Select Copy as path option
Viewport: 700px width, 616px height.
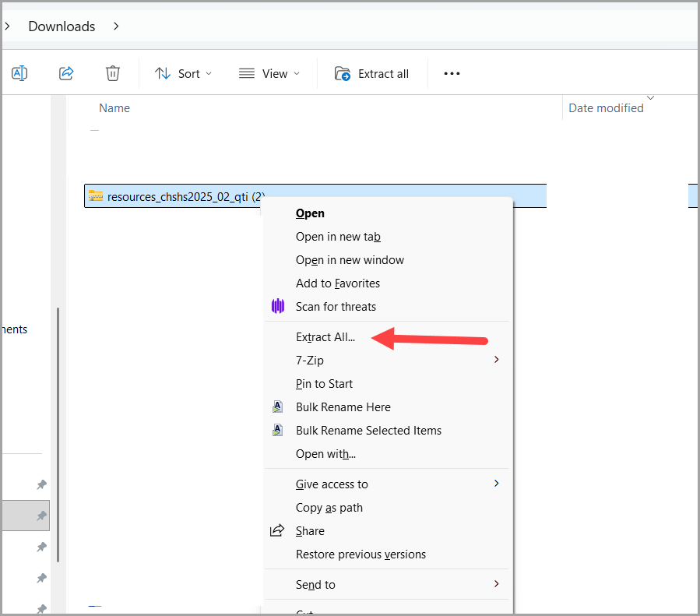tap(329, 508)
